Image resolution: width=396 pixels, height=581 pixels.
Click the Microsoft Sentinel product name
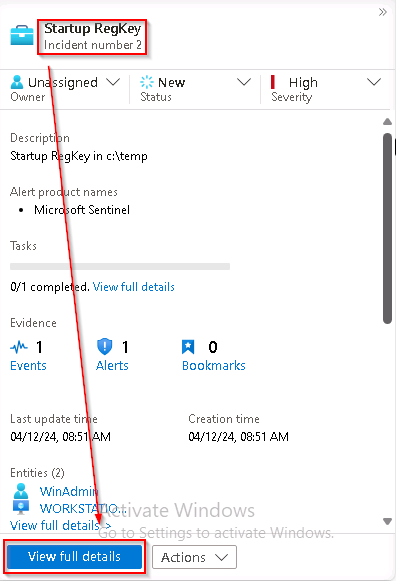[x=82, y=210]
